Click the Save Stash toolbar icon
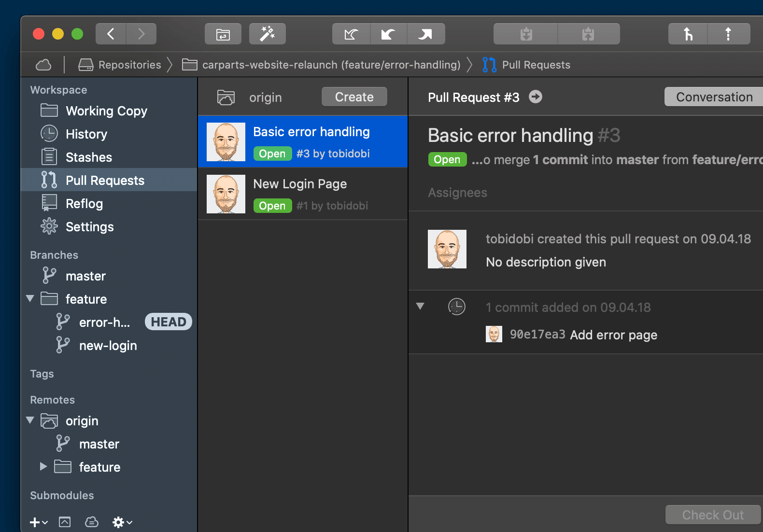 [526, 34]
